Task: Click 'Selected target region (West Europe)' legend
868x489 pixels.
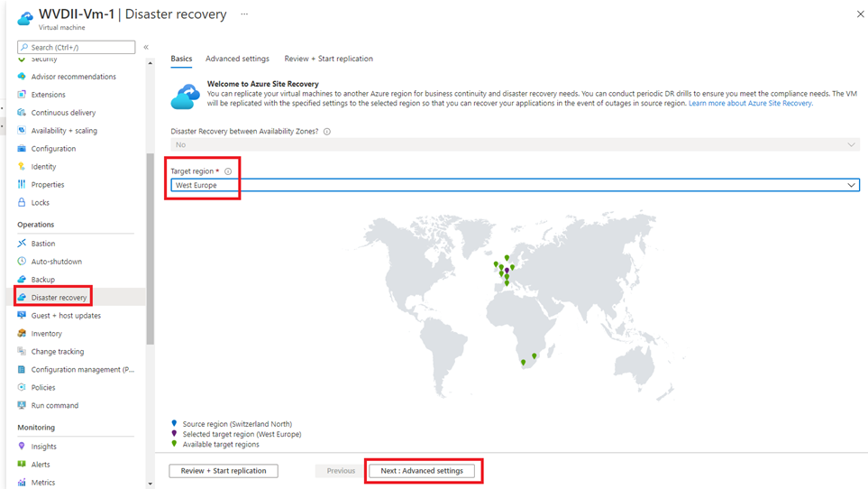Action: pos(242,434)
